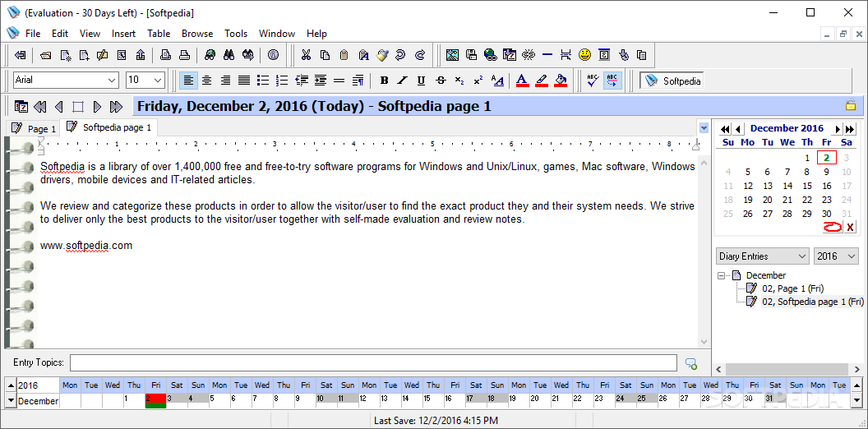Click the text highlight color swatch
The image size is (868, 429).
[542, 81]
